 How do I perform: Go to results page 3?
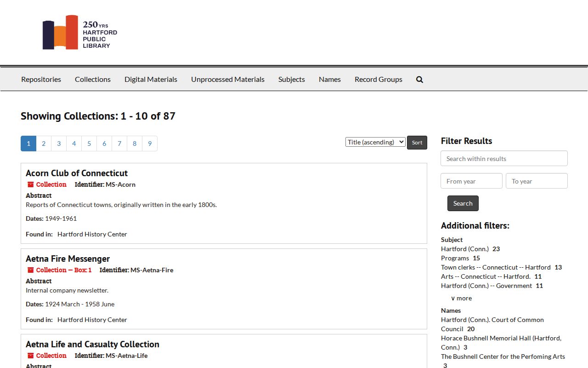[59, 144]
